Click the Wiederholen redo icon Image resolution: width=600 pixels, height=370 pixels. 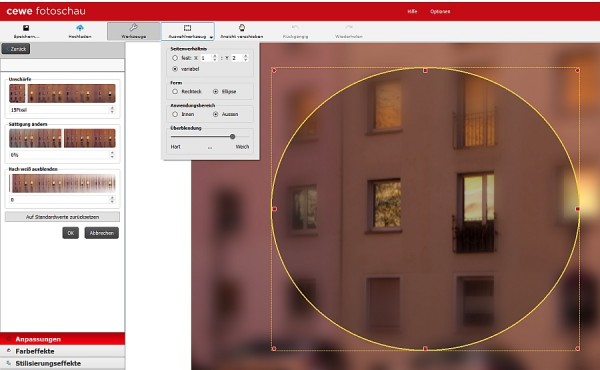coord(349,28)
